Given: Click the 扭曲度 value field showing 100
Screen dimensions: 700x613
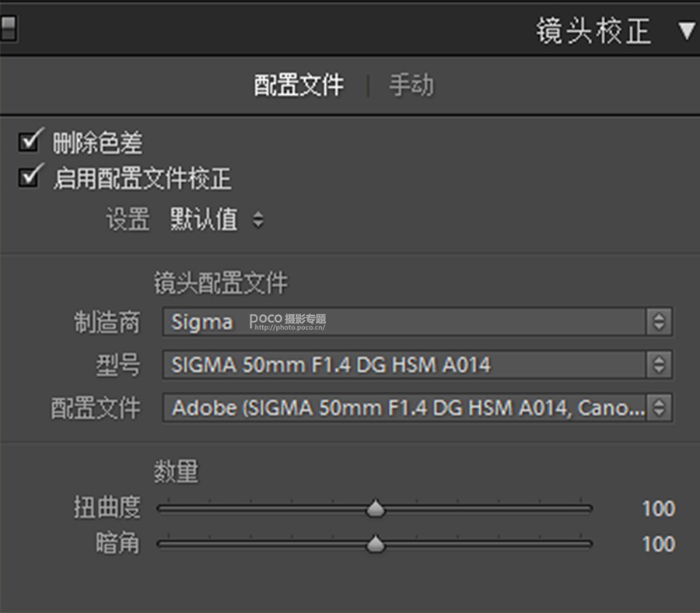Looking at the screenshot, I should pyautogui.click(x=658, y=509).
